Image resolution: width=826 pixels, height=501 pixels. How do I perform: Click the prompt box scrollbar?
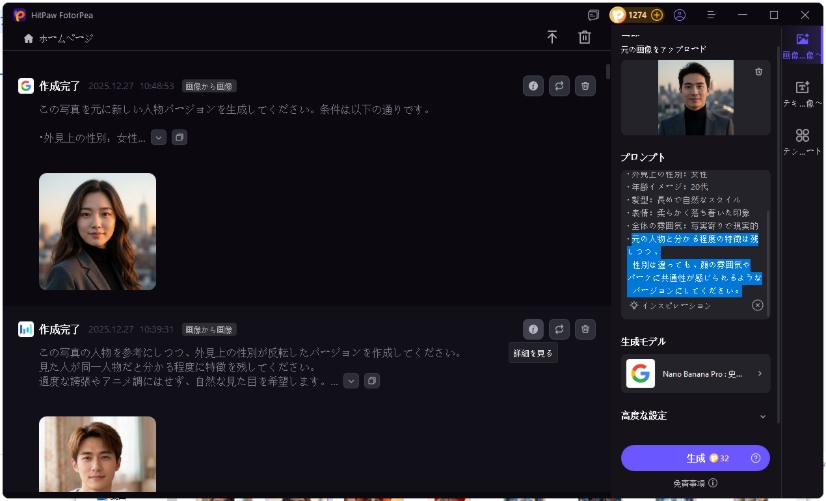click(768, 263)
